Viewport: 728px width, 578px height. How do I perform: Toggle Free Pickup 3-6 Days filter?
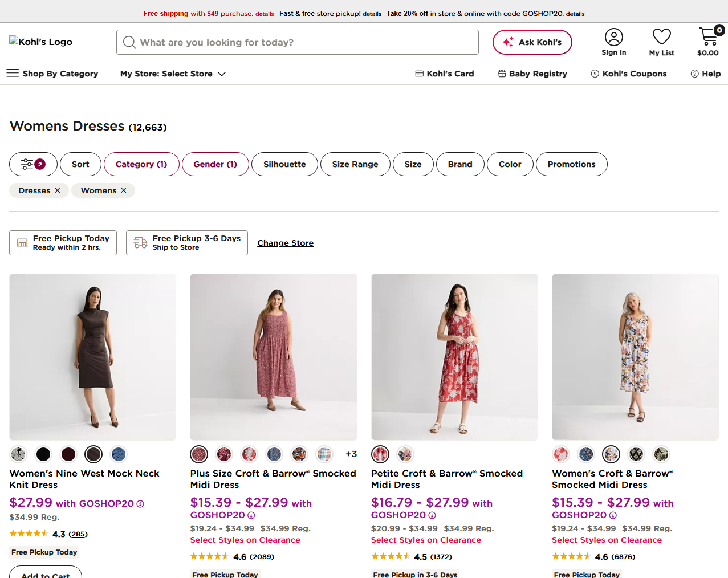(187, 243)
